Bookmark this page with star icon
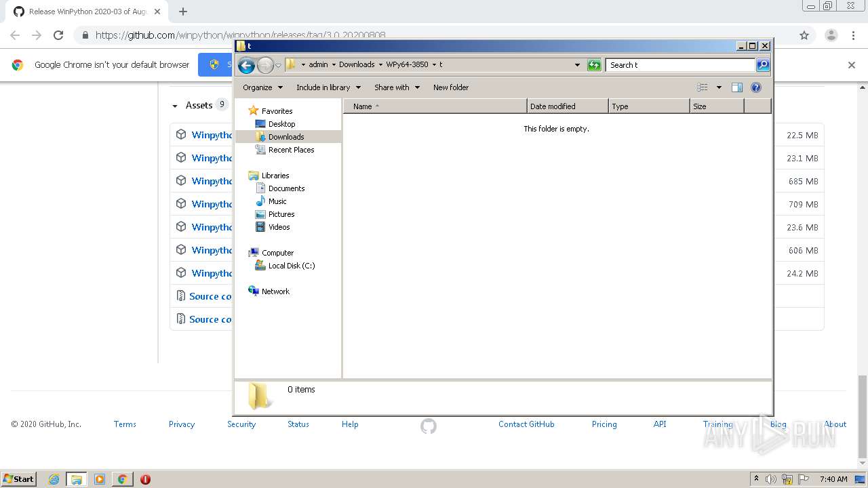Image resolution: width=868 pixels, height=488 pixels. pos(804,35)
